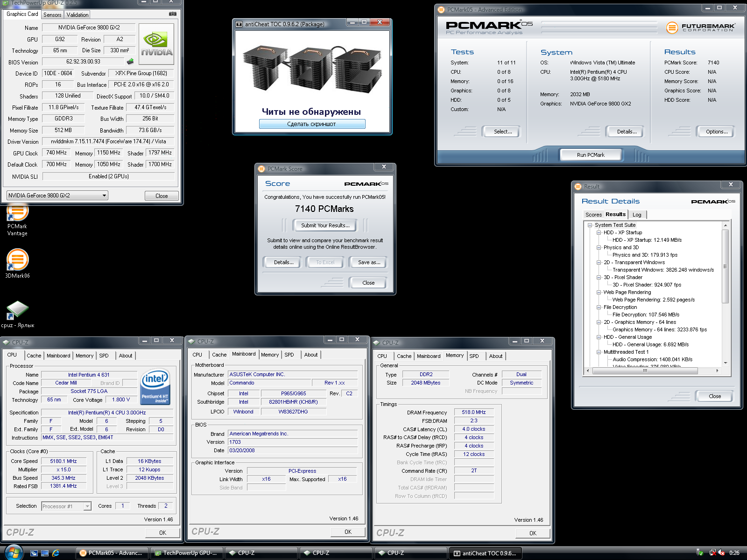Switch to antiCheat TOC taskbar button

pyautogui.click(x=486, y=553)
